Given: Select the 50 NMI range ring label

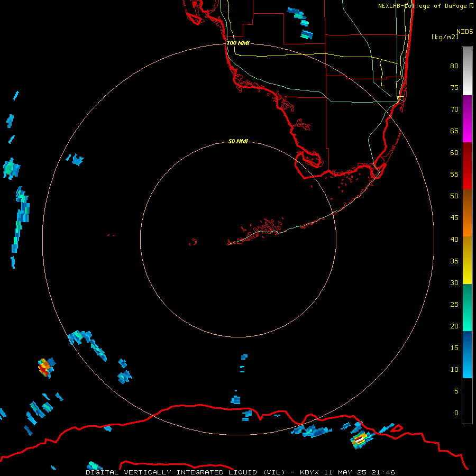Looking at the screenshot, I should [238, 141].
